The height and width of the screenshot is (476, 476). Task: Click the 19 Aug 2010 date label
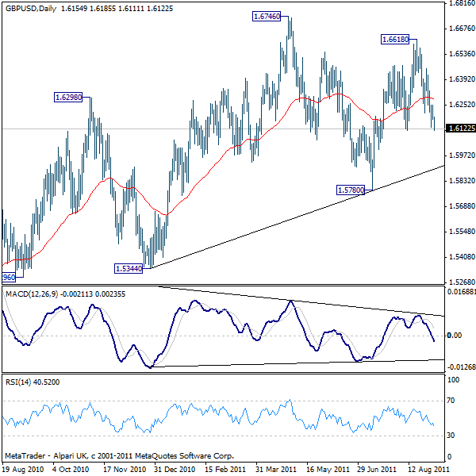point(21,470)
